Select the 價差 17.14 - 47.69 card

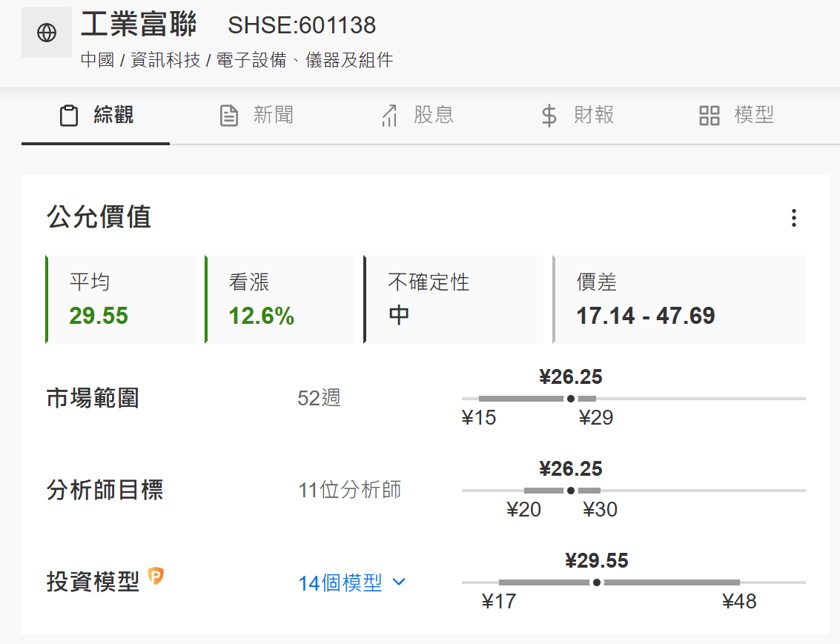click(x=679, y=299)
